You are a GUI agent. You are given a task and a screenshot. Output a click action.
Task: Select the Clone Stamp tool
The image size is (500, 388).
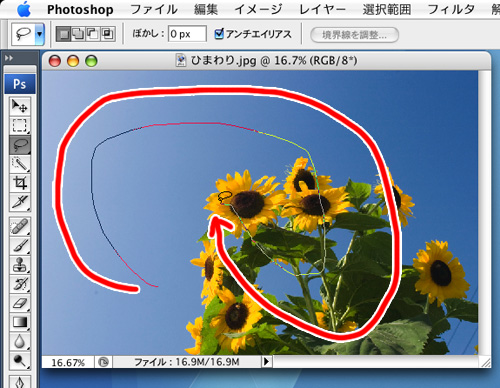tap(20, 264)
